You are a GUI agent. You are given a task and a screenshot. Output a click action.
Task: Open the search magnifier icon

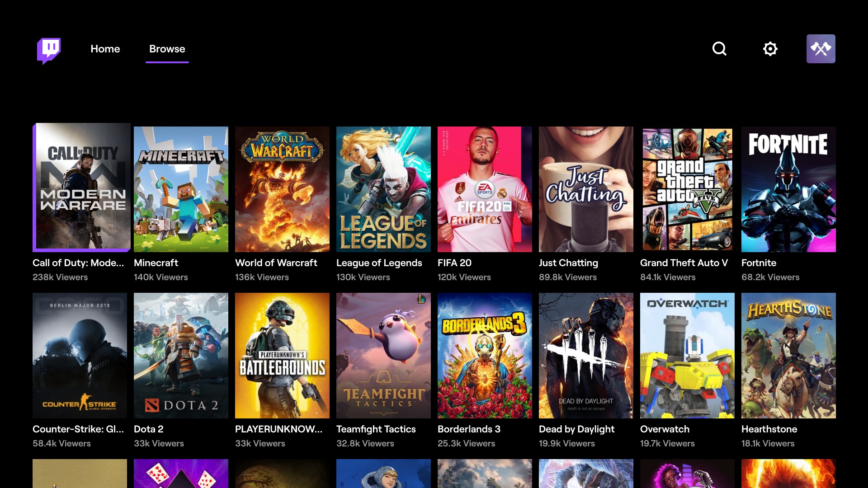[x=719, y=49]
